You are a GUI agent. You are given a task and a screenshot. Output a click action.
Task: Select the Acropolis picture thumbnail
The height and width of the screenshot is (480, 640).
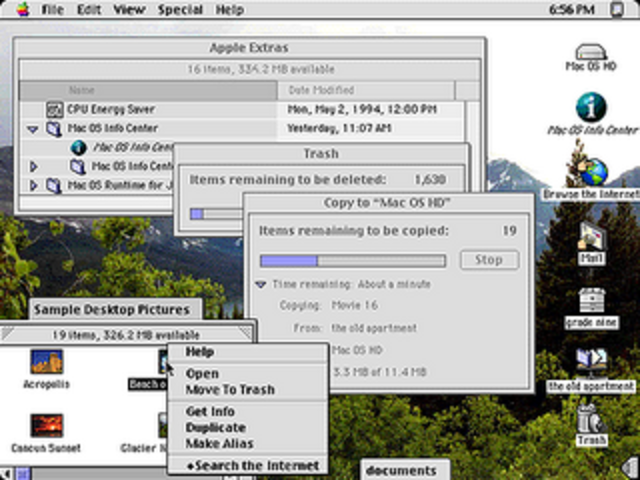pos(47,362)
